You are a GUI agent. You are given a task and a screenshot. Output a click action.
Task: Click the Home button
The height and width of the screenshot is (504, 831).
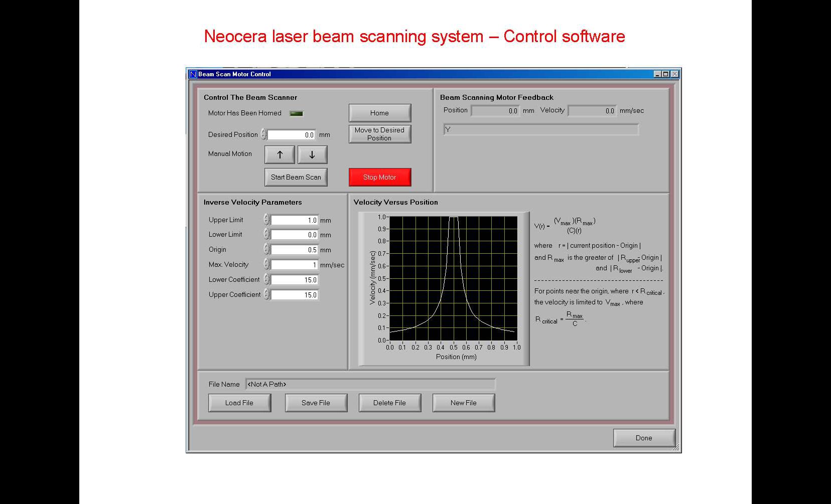coord(380,113)
